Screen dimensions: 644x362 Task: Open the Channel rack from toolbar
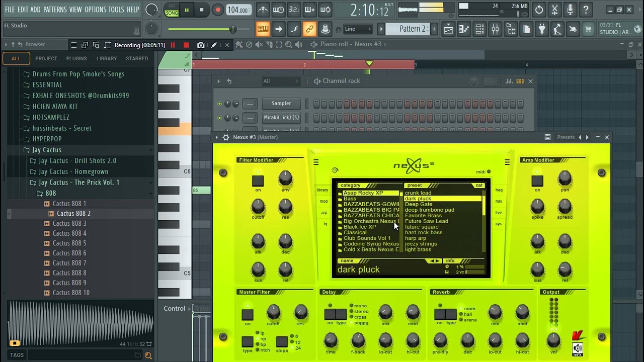click(x=479, y=29)
